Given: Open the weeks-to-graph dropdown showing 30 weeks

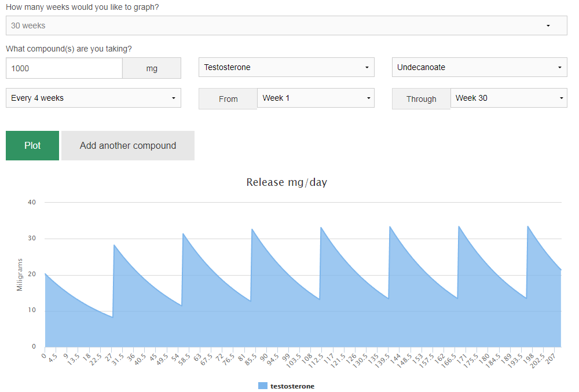Looking at the screenshot, I should point(286,25).
